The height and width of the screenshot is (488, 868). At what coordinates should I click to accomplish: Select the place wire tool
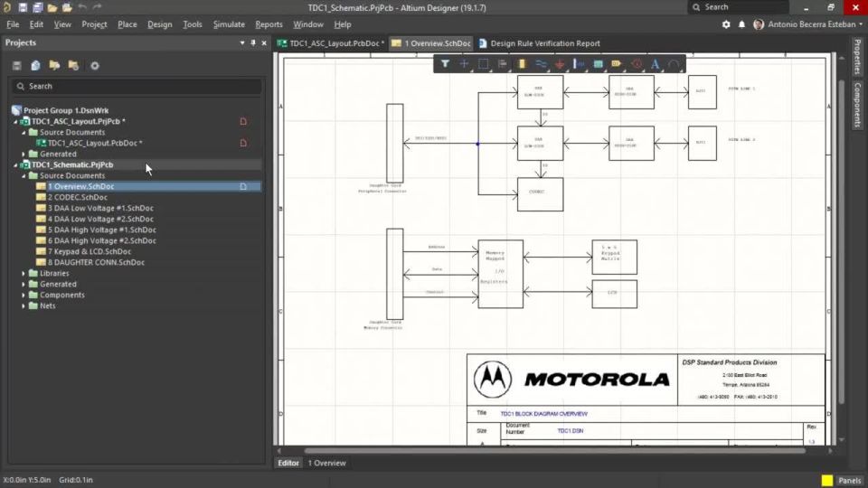(x=541, y=64)
